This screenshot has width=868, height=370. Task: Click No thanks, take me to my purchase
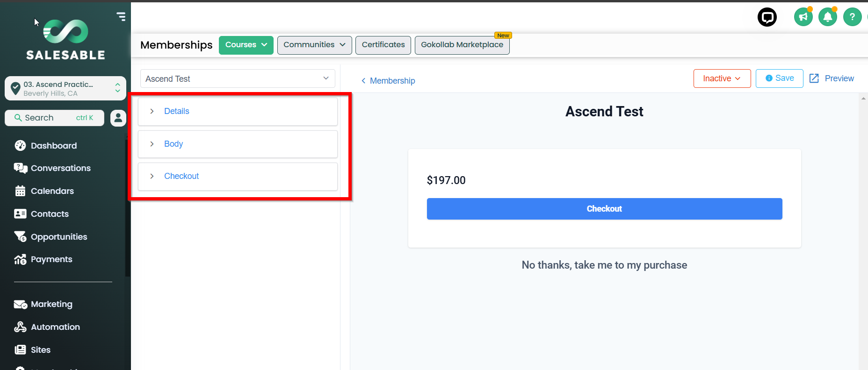(x=604, y=265)
